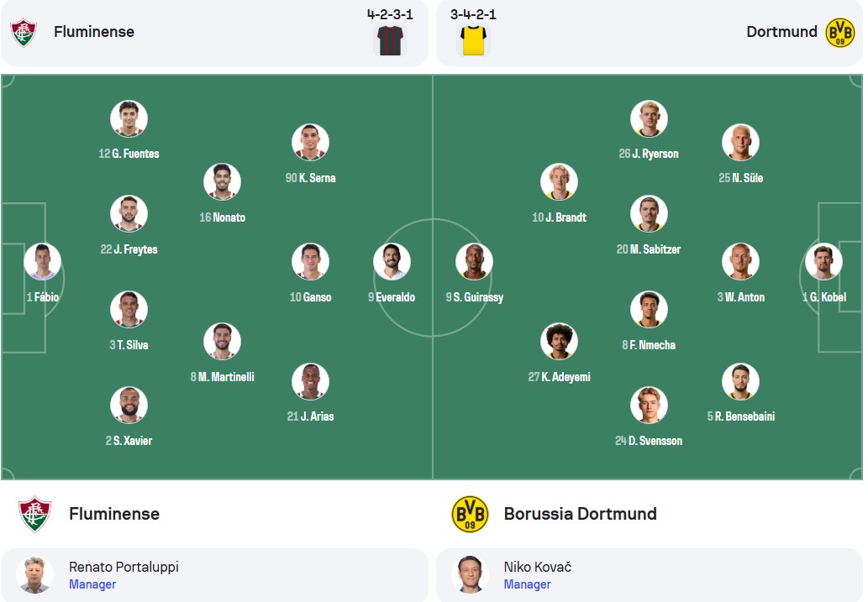The height and width of the screenshot is (602, 868).
Task: Click the Fluminense team name in the top header
Action: (x=94, y=32)
